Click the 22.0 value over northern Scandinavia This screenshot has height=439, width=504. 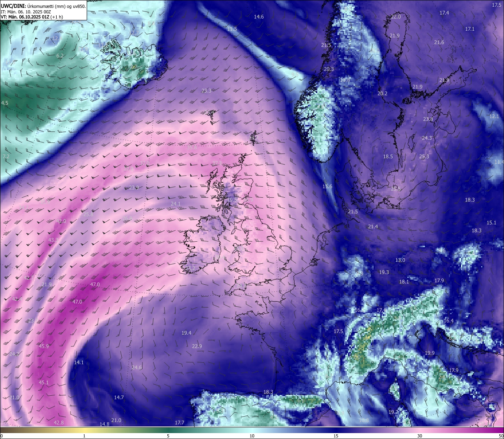(396, 17)
